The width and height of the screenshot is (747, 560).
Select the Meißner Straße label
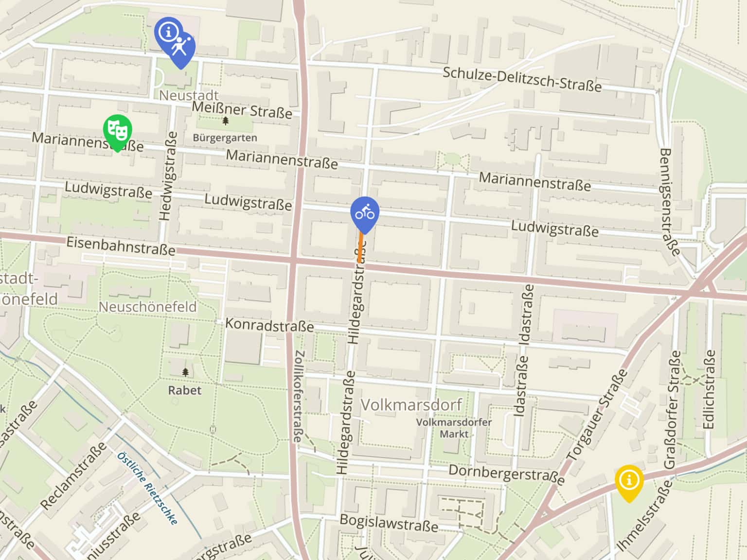coord(242,110)
